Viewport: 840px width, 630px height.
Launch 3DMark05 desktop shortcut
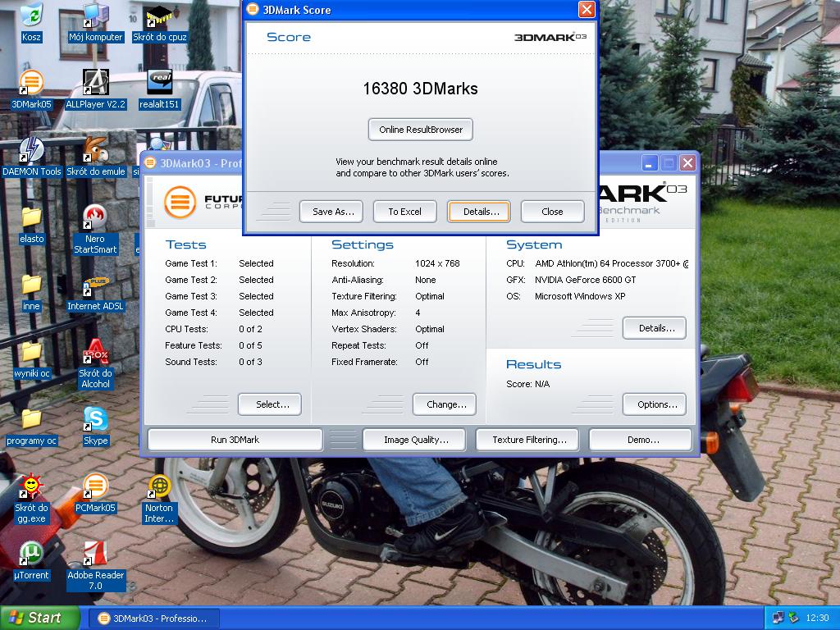[x=31, y=89]
